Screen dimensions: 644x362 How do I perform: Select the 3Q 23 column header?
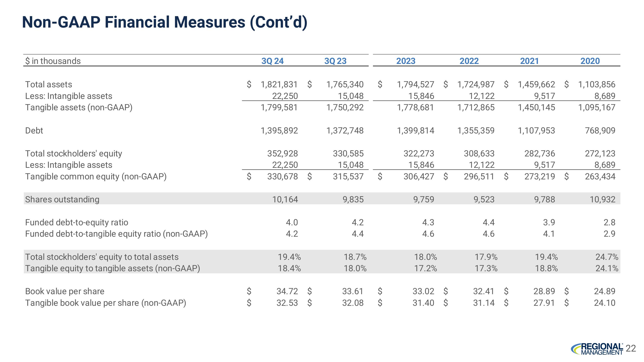(x=335, y=61)
